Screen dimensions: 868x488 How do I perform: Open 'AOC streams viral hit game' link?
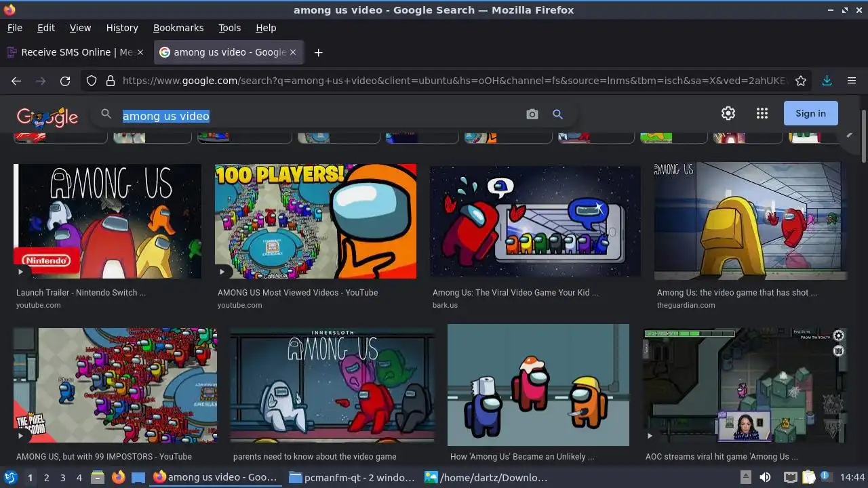[722, 457]
